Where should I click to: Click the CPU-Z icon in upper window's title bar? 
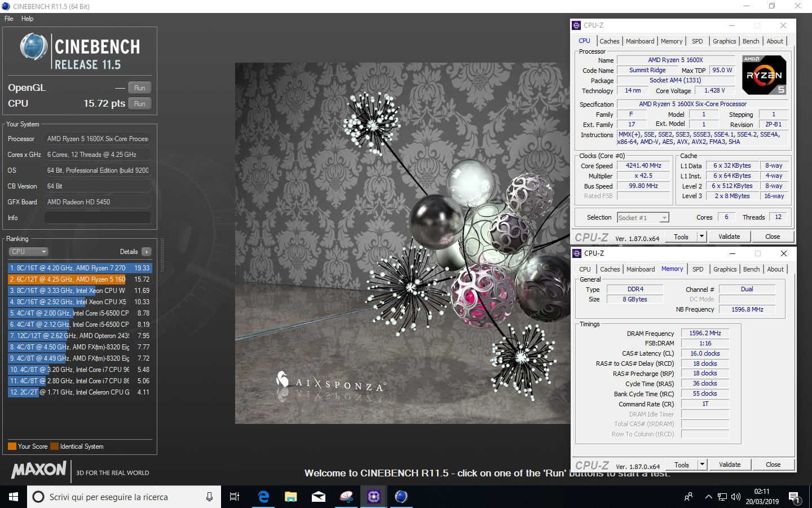[576, 25]
